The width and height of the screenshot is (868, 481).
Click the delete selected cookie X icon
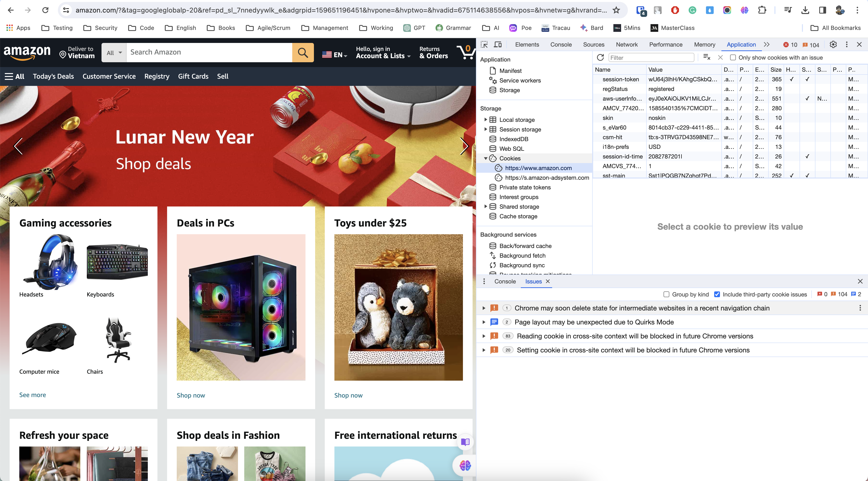720,57
